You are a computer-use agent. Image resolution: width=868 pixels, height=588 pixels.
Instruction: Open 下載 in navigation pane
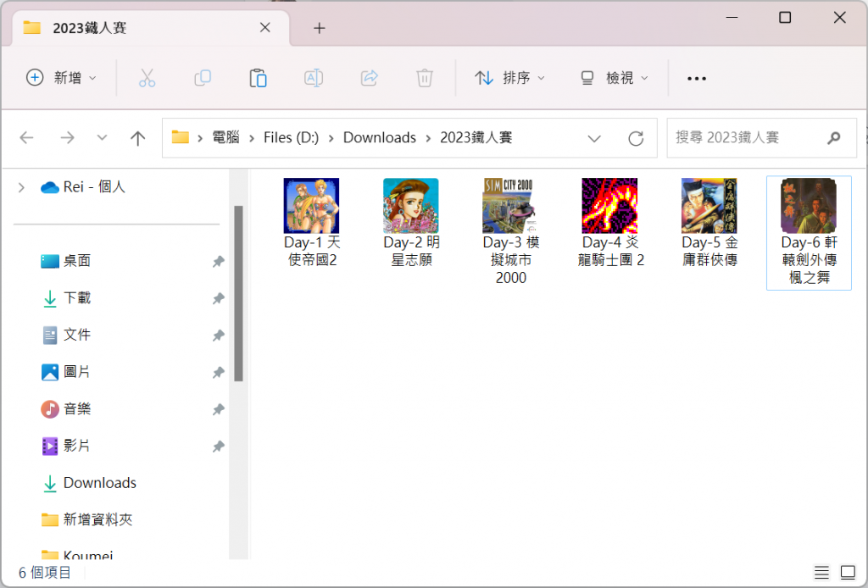tap(77, 299)
